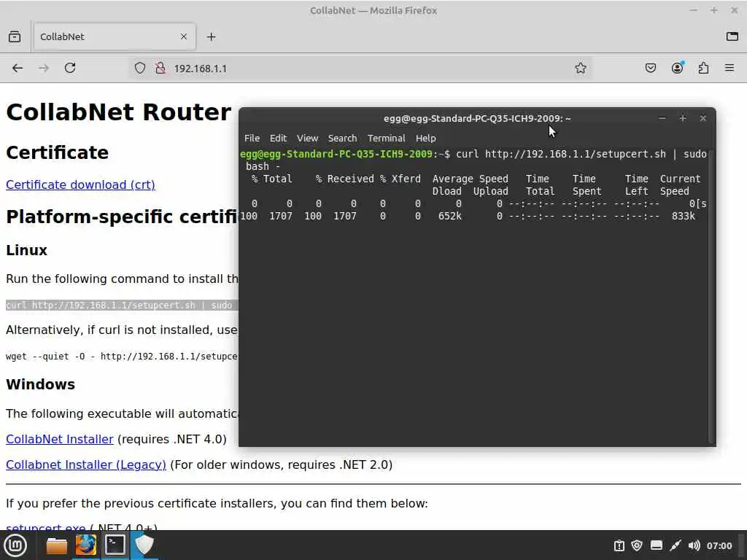Viewport: 747px width, 560px height.
Task: Switch to Firefox via taskbar icon
Action: pos(86,545)
